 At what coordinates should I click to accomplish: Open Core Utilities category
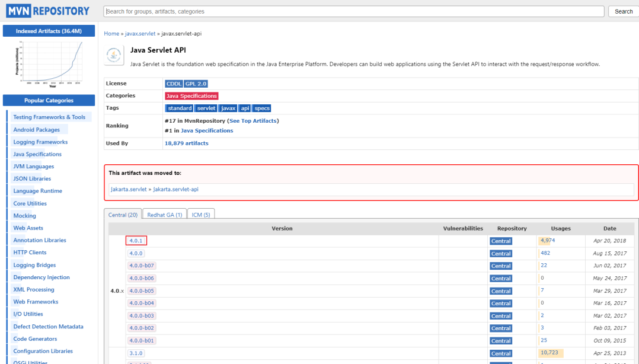click(30, 203)
